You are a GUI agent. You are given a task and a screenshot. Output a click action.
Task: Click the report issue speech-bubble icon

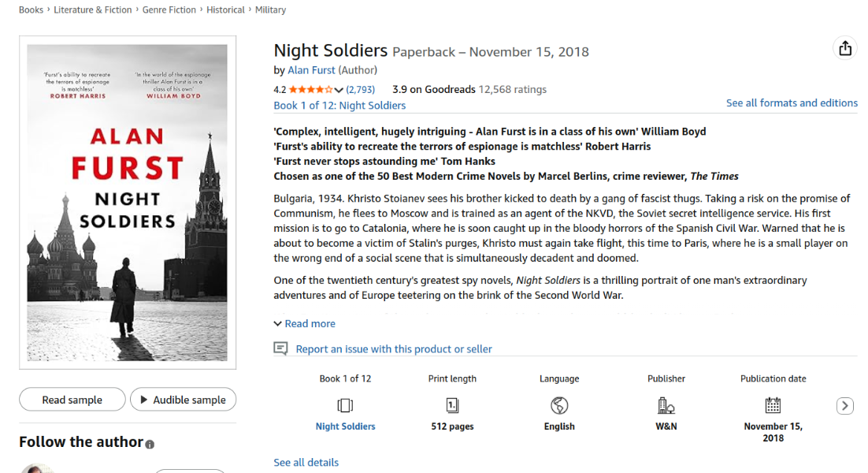coord(280,348)
